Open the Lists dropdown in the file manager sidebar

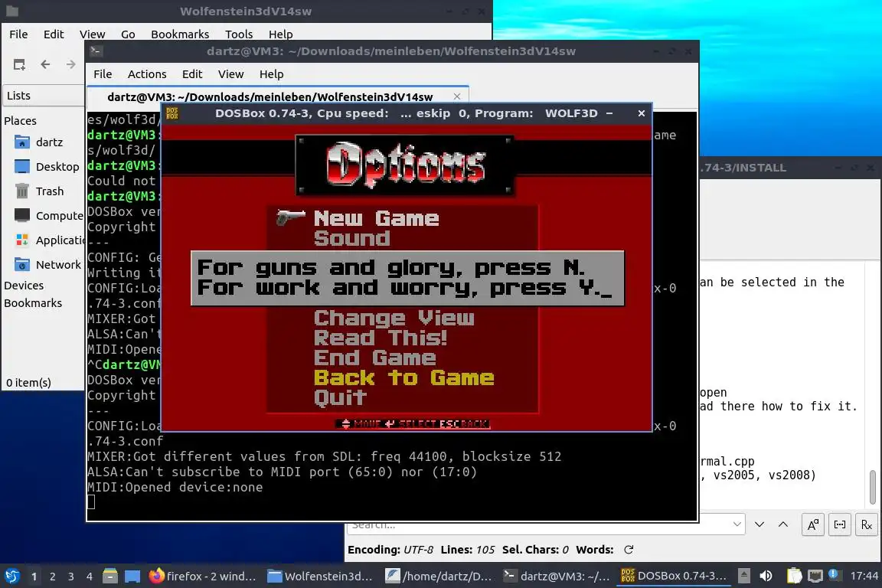[44, 96]
